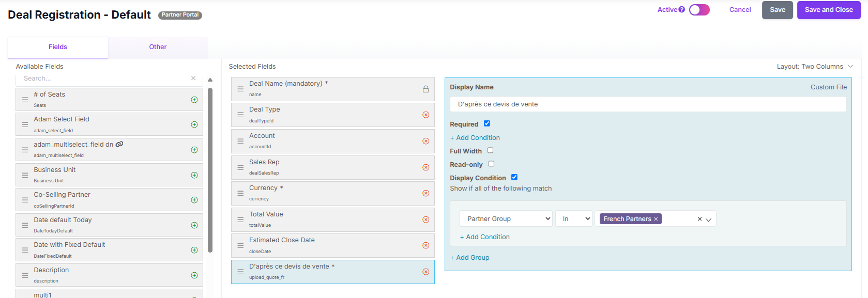Remove Deal Type field with red X icon

(x=426, y=115)
